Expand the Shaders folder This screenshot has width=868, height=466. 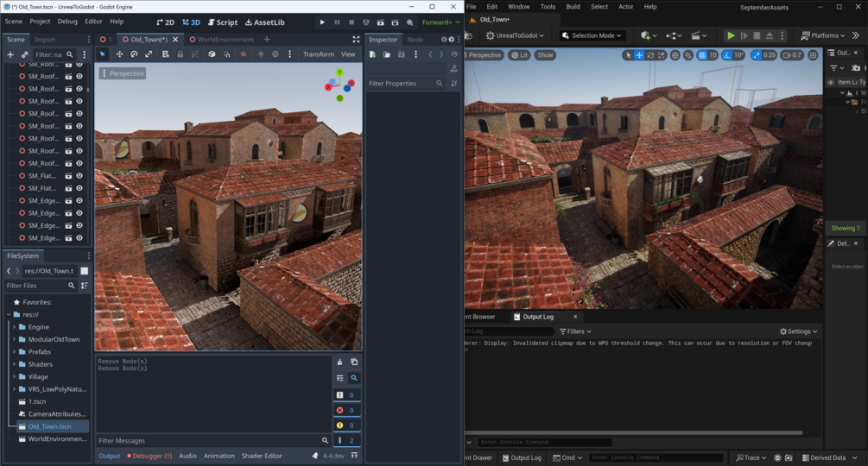[14, 364]
